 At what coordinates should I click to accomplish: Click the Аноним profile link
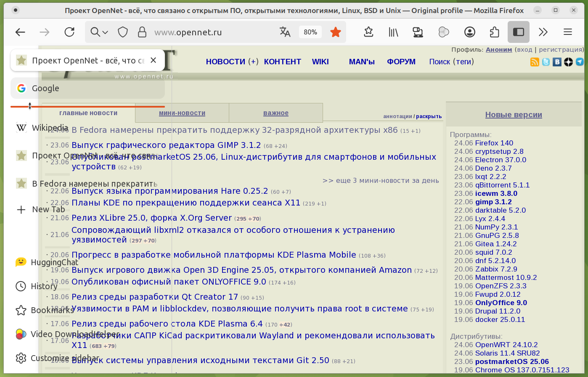(499, 50)
